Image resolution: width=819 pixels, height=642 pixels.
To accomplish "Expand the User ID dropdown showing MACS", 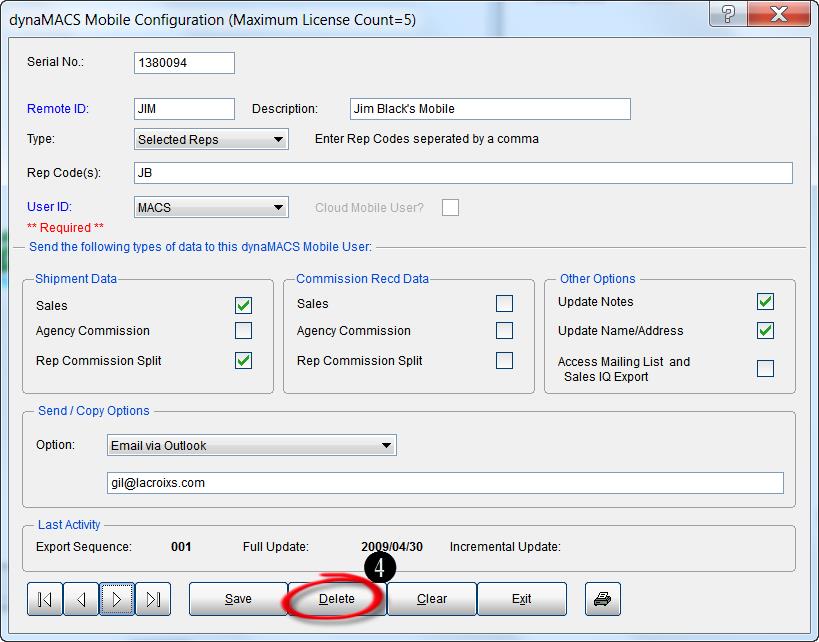I will click(x=211, y=207).
